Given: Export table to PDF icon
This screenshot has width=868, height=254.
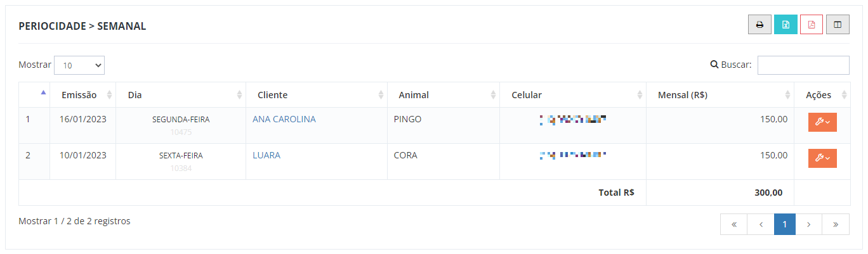Looking at the screenshot, I should [812, 25].
